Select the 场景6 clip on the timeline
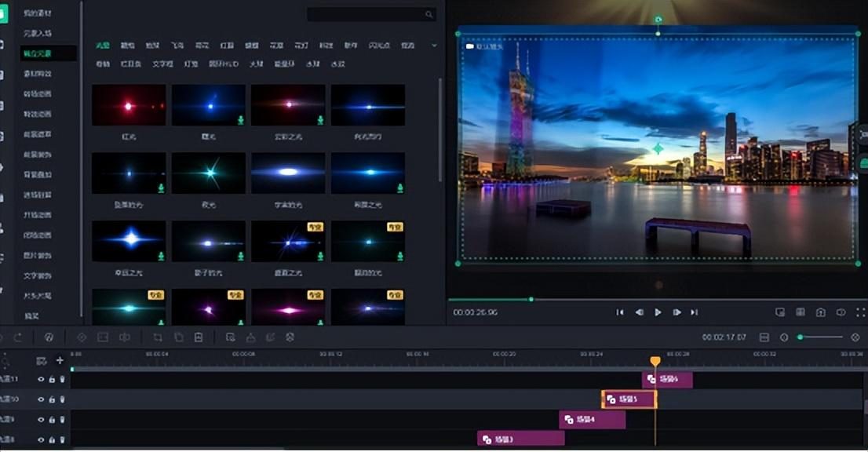This screenshot has height=452, width=868. (x=667, y=379)
